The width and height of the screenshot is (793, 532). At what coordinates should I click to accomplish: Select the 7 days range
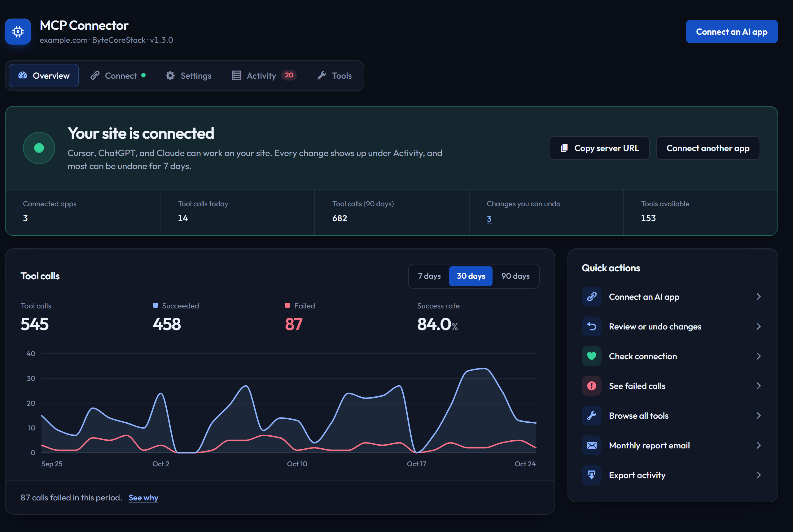(x=429, y=276)
